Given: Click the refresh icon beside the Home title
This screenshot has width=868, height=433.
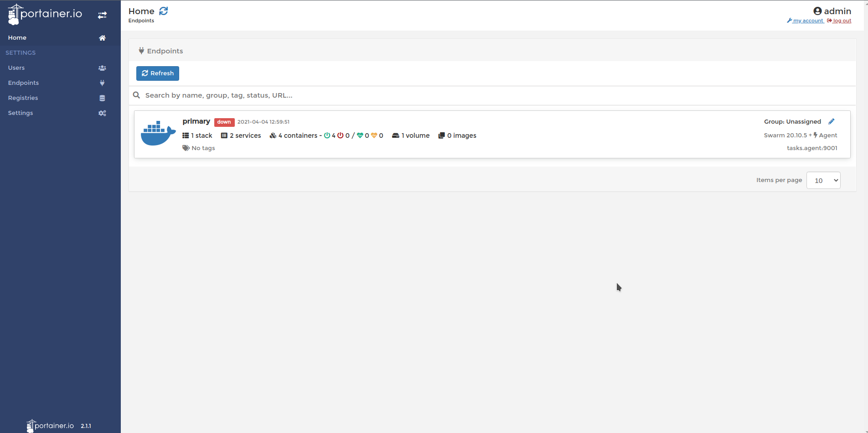Looking at the screenshot, I should coord(163,10).
